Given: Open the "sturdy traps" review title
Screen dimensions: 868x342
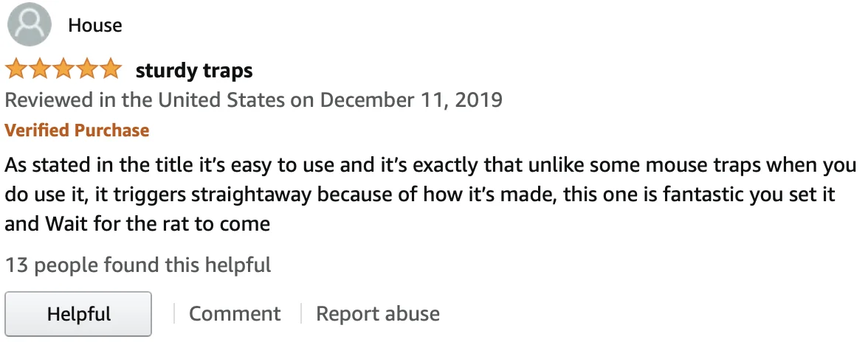Looking at the screenshot, I should (x=194, y=71).
